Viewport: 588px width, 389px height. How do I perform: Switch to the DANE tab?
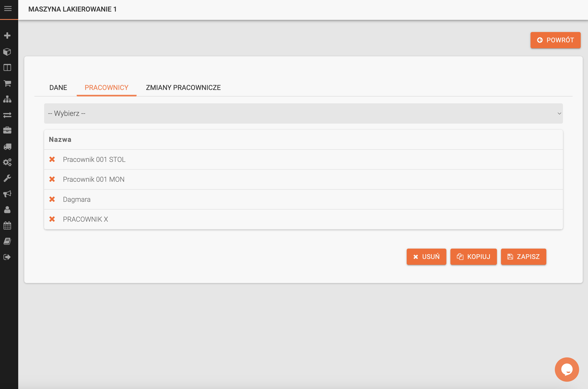point(58,88)
